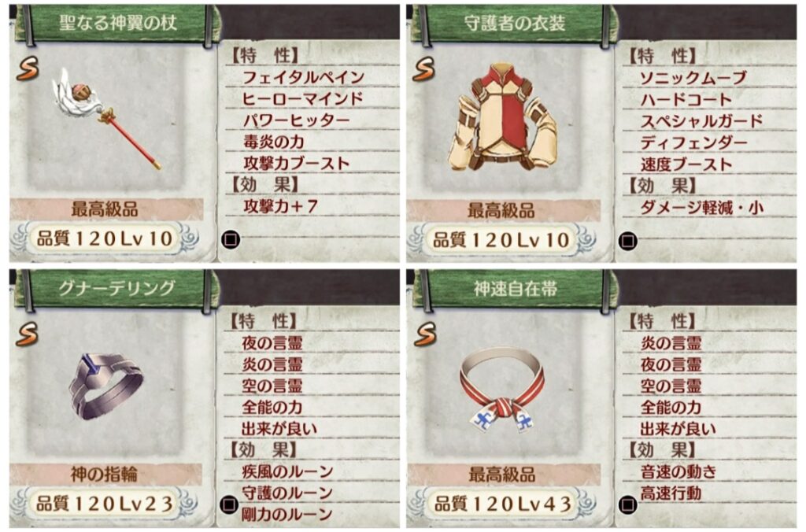
Task: Click the 品質120 Lv43 quality plate
Action: pos(503,504)
